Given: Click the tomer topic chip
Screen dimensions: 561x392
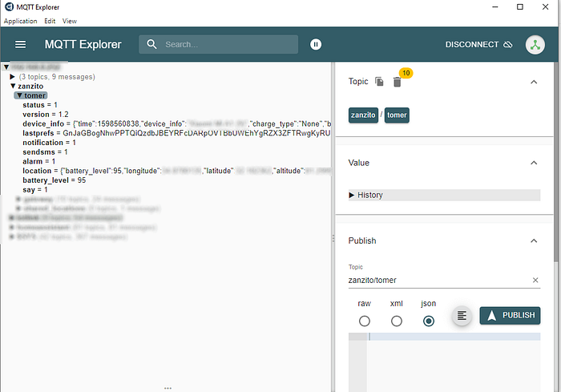Looking at the screenshot, I should tap(397, 115).
